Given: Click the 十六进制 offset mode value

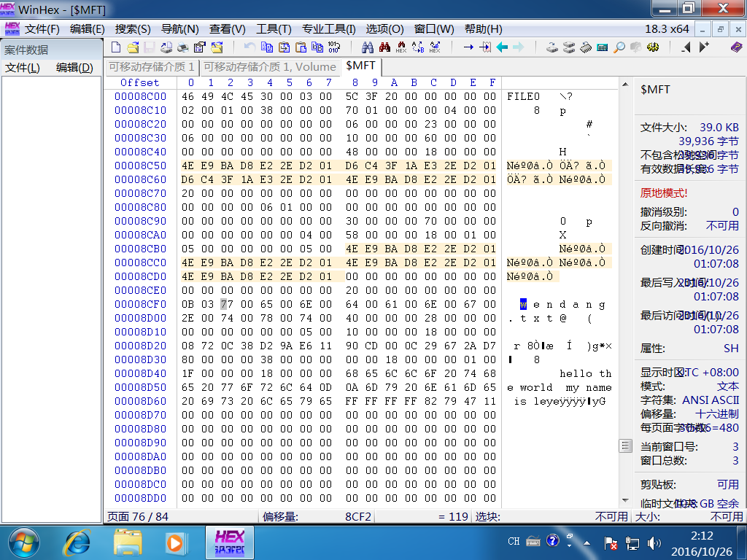Looking at the screenshot, I should click(717, 414).
